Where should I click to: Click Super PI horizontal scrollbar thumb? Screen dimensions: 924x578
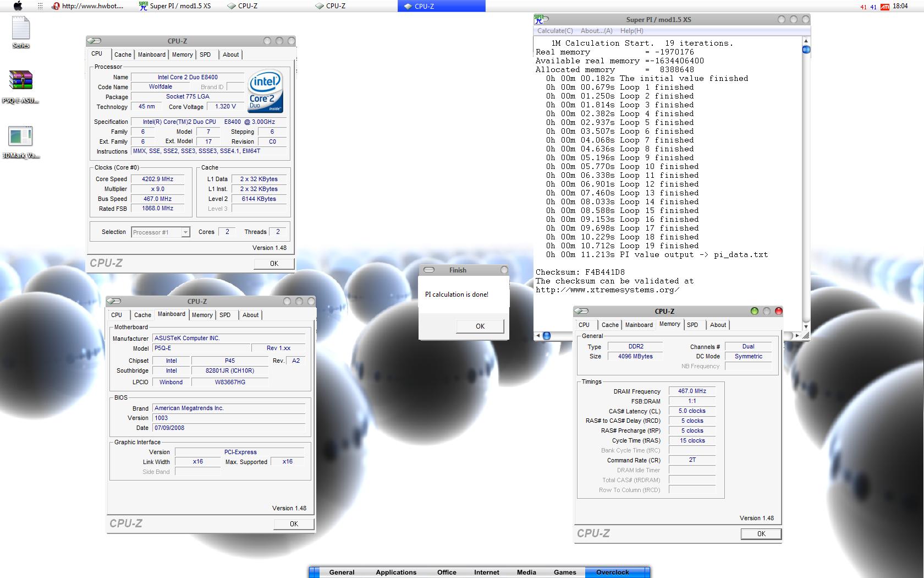[x=546, y=336]
